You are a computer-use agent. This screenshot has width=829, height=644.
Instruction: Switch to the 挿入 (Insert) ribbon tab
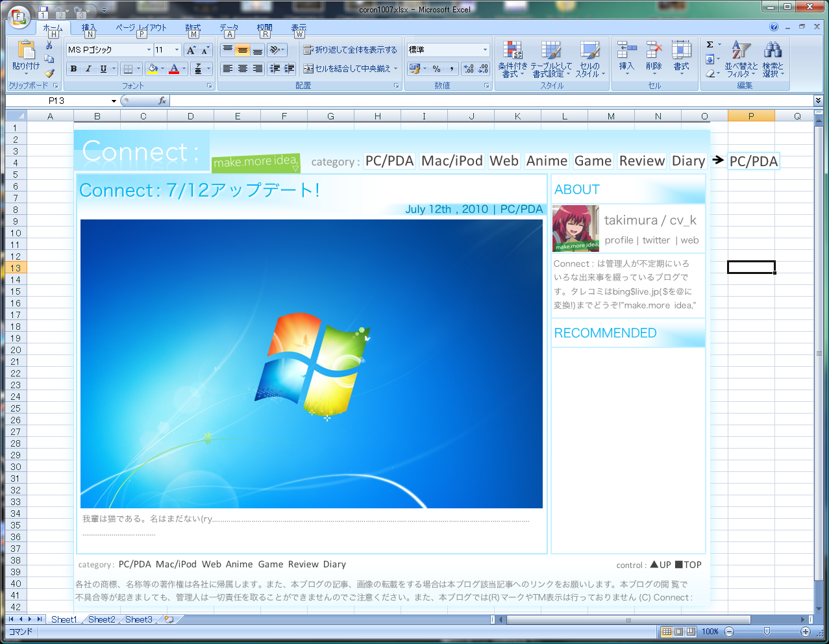click(88, 28)
